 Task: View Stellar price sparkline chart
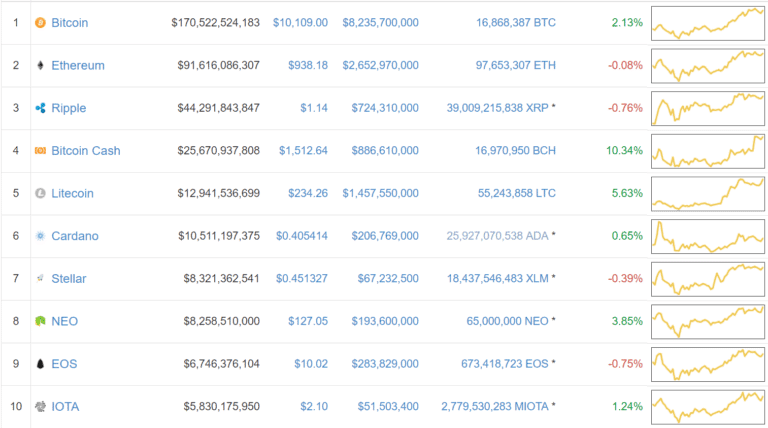click(708, 279)
